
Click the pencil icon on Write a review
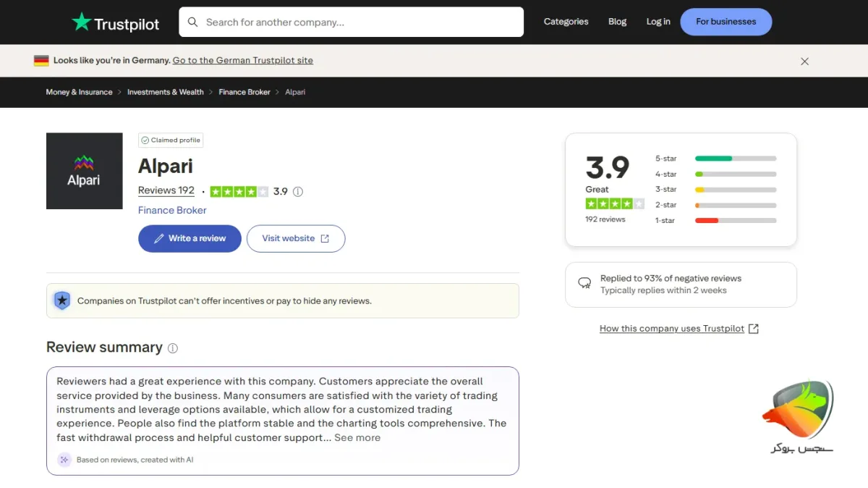tap(159, 238)
